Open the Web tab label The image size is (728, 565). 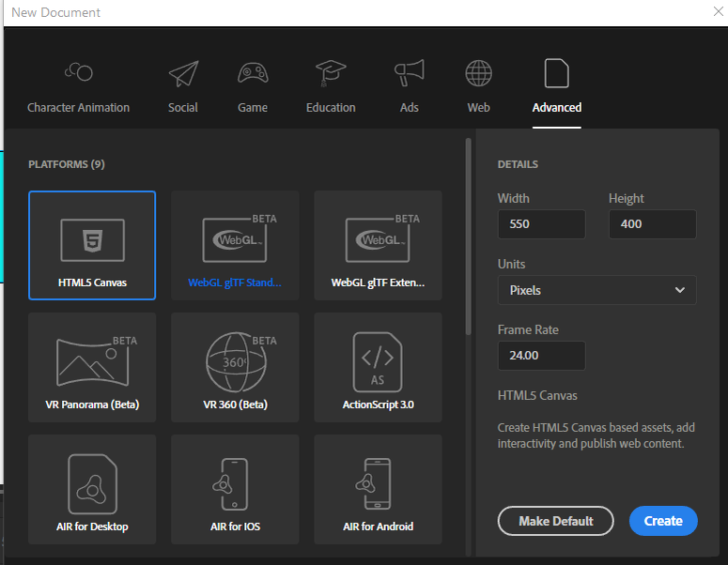coord(479,108)
